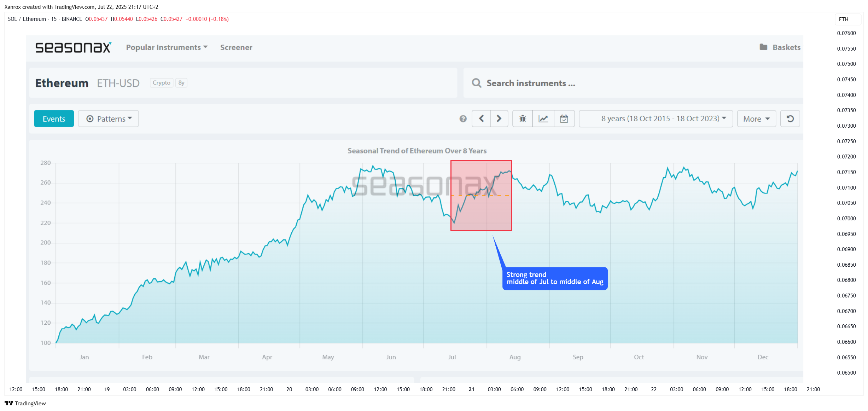This screenshot has width=868, height=411.
Task: Click the 0.06500 price scale label
Action: pyautogui.click(x=846, y=373)
